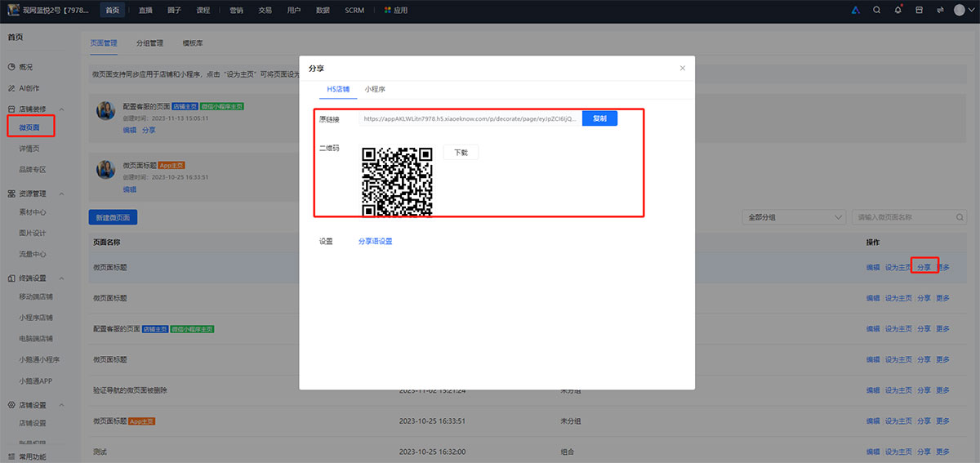Click the search magnifier icon in top bar
The image size is (980, 463).
click(876, 11)
